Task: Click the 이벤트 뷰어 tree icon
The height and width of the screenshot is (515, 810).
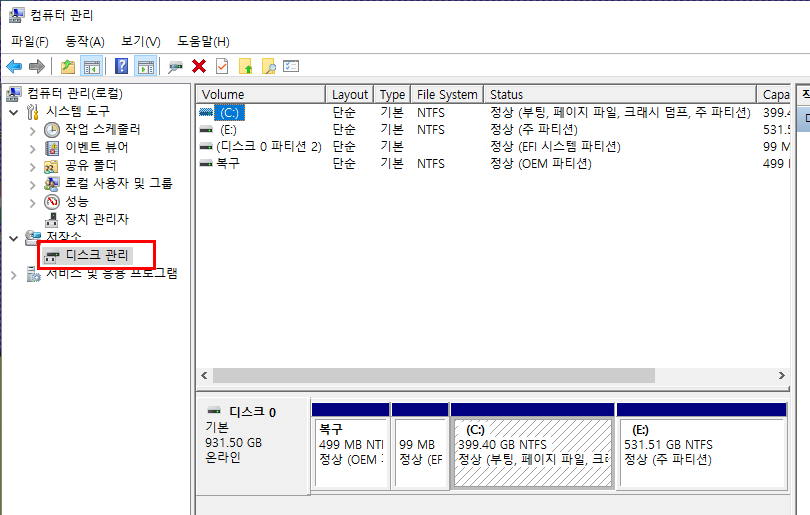Action: point(52,148)
